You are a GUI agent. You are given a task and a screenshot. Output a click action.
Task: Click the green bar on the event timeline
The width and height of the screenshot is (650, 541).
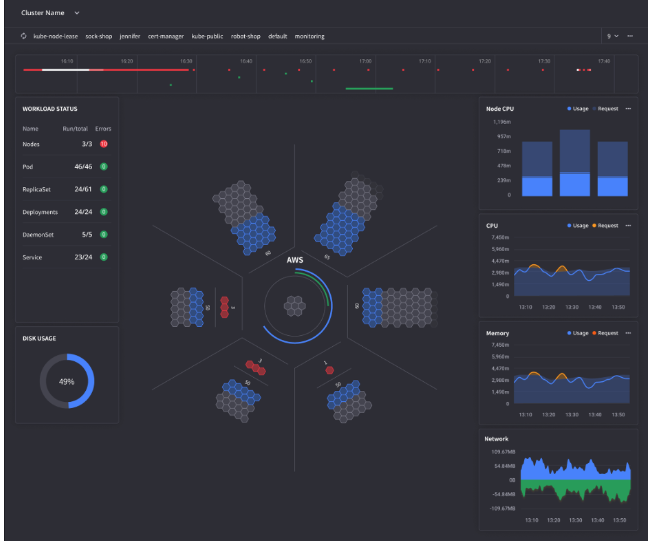[x=369, y=88]
